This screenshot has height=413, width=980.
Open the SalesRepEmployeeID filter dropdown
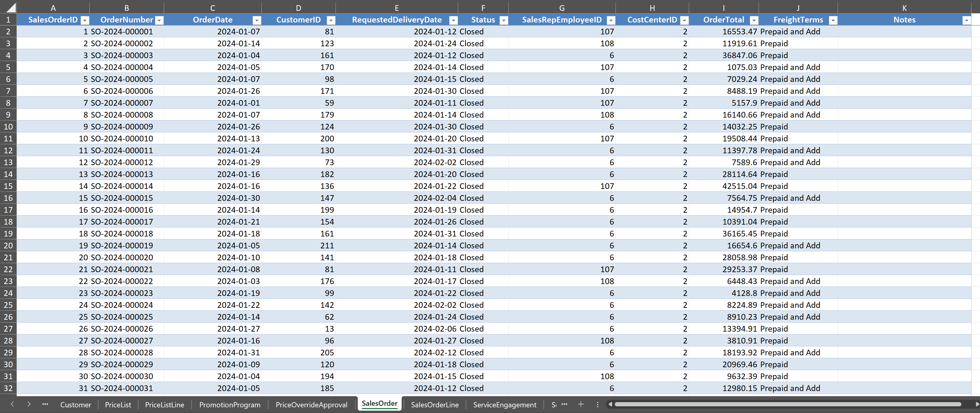611,20
